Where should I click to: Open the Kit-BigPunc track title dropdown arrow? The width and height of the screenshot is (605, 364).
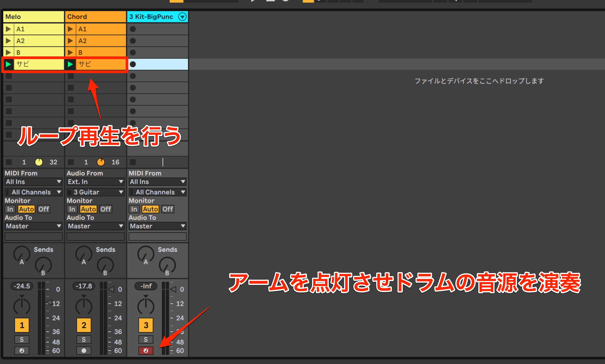coord(182,17)
